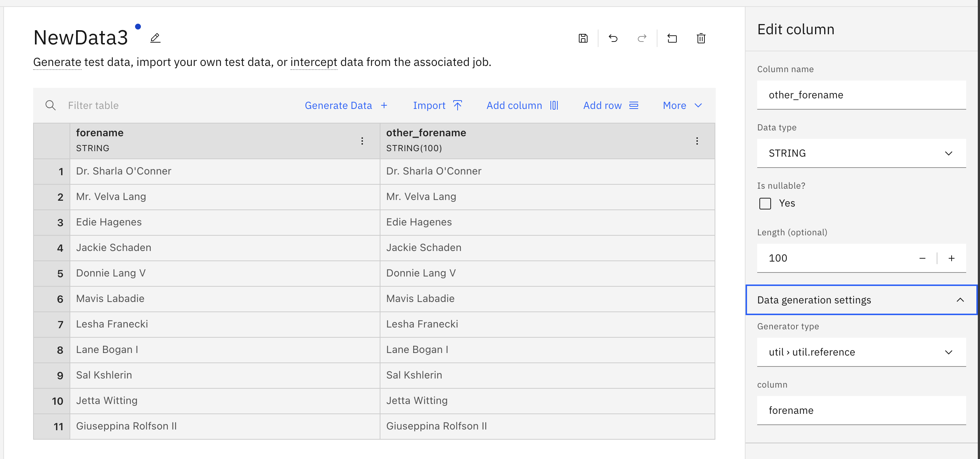The image size is (980, 459).
Task: Click the filter table search icon
Action: click(51, 105)
